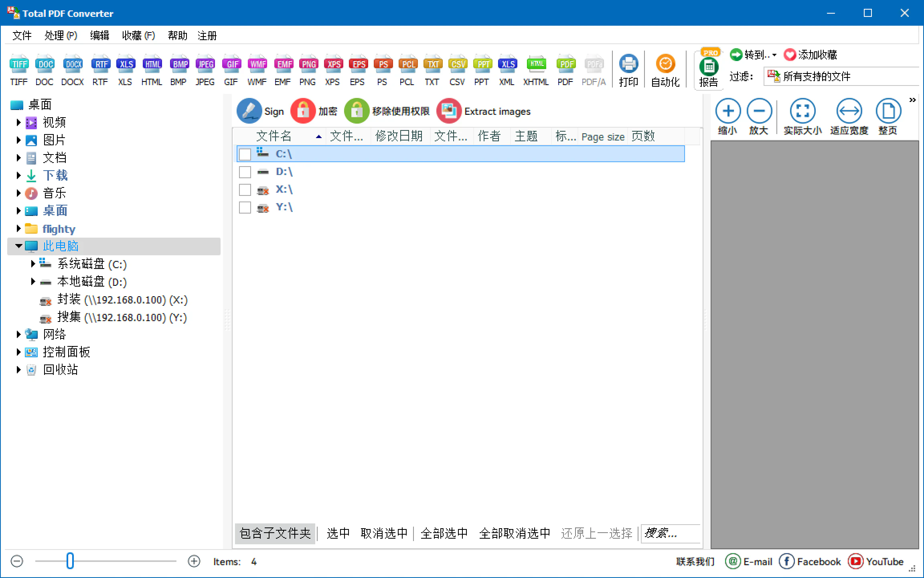This screenshot has width=924, height=578.
Task: Click the zoom slider handle at bottom
Action: point(70,561)
